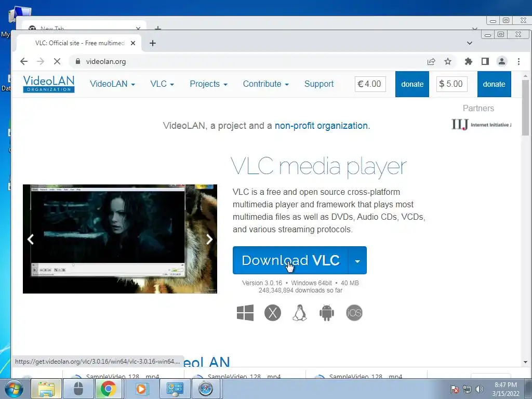Image resolution: width=532 pixels, height=399 pixels.
Task: Open the Support page link
Action: [x=319, y=84]
